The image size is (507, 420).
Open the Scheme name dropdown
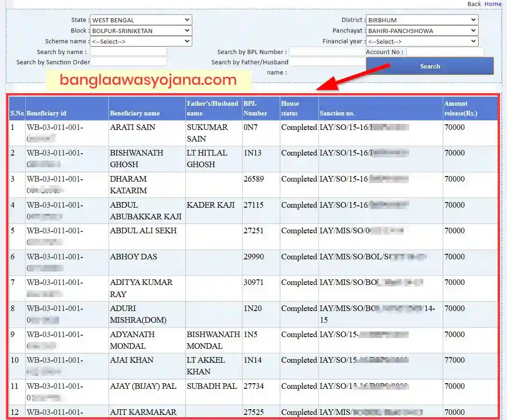[x=141, y=41]
